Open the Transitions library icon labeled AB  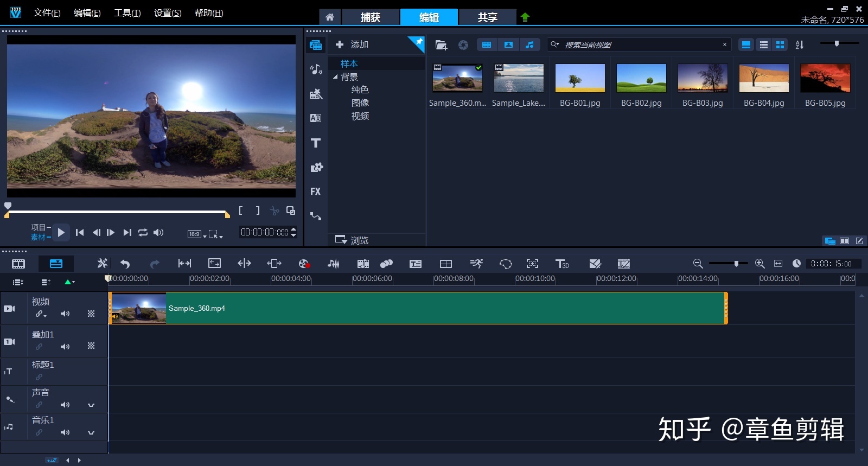point(316,118)
